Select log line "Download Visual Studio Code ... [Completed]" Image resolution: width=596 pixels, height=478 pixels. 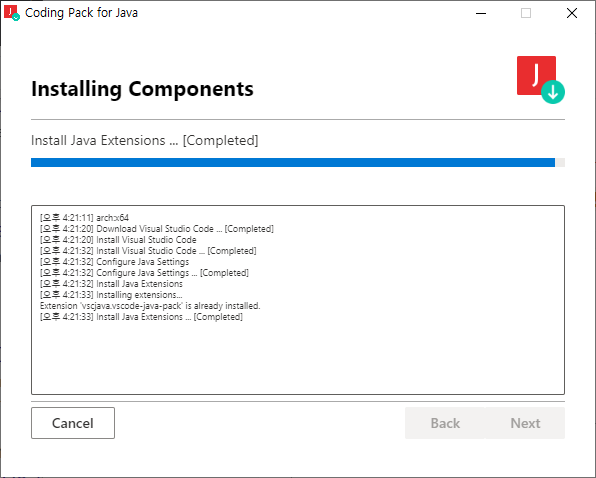pyautogui.click(x=157, y=229)
